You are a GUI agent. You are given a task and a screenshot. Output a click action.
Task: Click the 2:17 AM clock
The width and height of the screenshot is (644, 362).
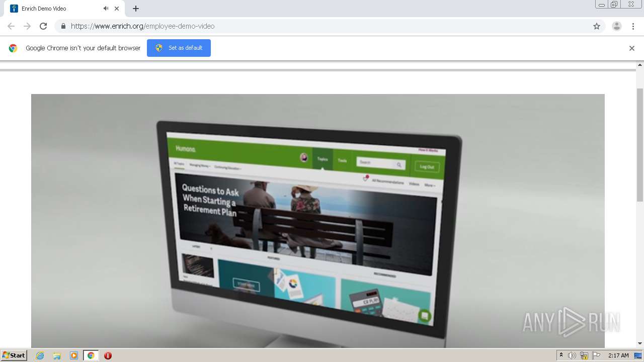[x=618, y=355]
